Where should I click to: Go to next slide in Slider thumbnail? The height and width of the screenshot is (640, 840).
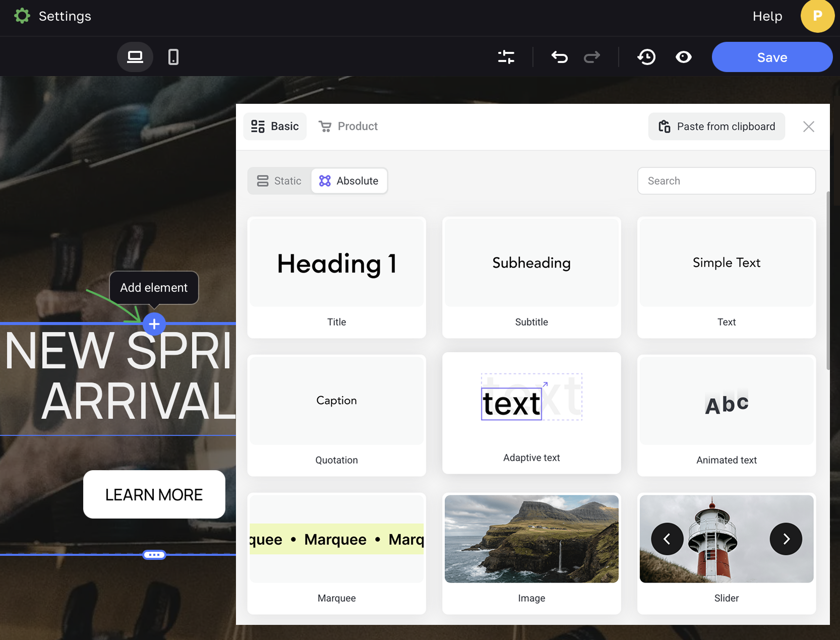786,539
